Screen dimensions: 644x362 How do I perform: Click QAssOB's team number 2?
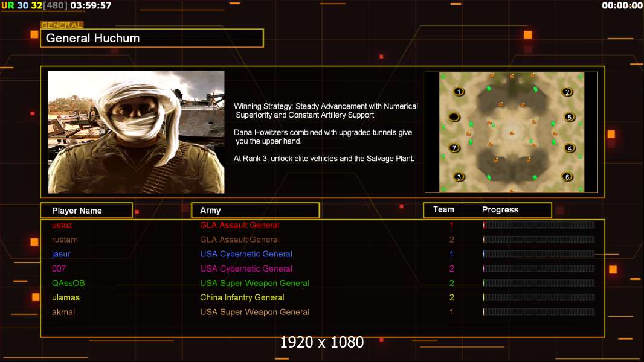451,283
